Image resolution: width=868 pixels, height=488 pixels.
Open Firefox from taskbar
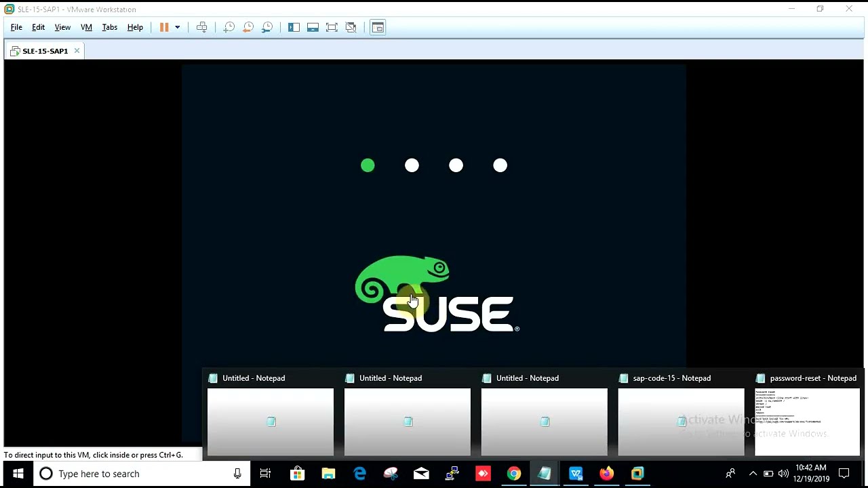(606, 474)
